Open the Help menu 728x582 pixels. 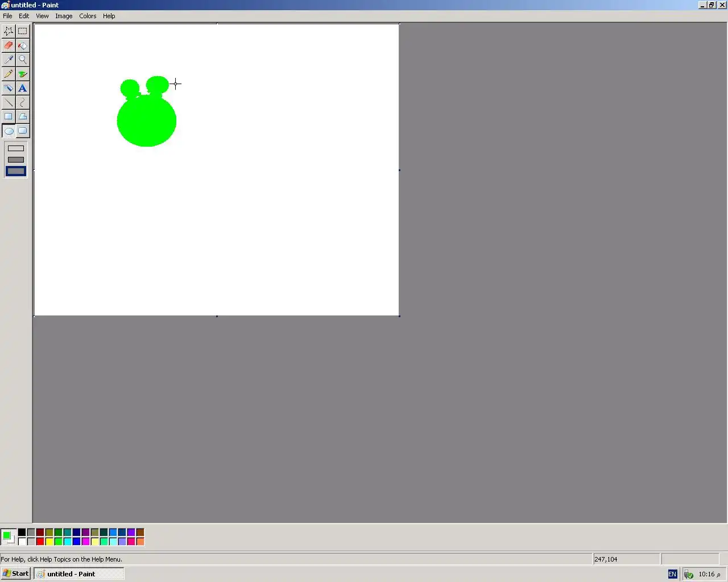(109, 16)
